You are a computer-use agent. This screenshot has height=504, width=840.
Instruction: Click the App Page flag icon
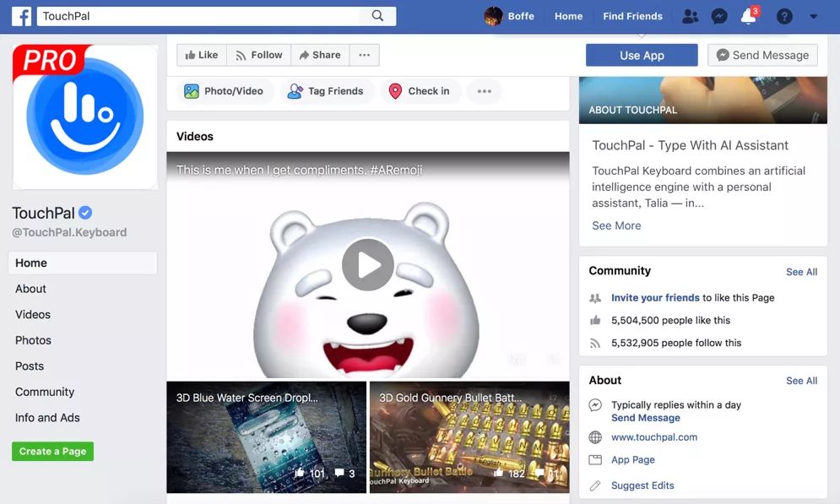click(x=595, y=459)
